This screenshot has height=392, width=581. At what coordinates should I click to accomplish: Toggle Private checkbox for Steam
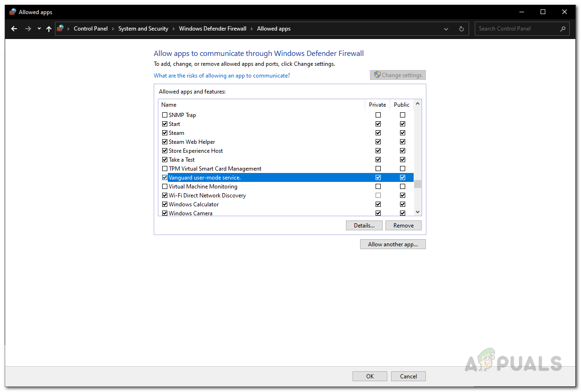point(378,133)
